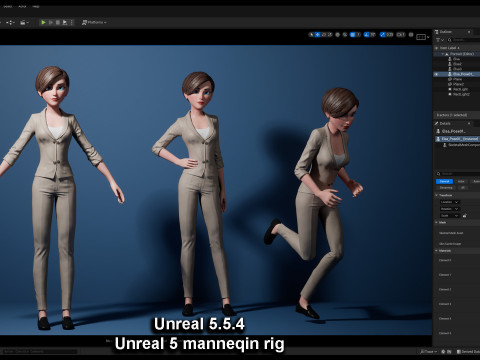Toggle visibility eye of highlighted Elsa_Pose row
480x360 pixels.
[437, 74]
